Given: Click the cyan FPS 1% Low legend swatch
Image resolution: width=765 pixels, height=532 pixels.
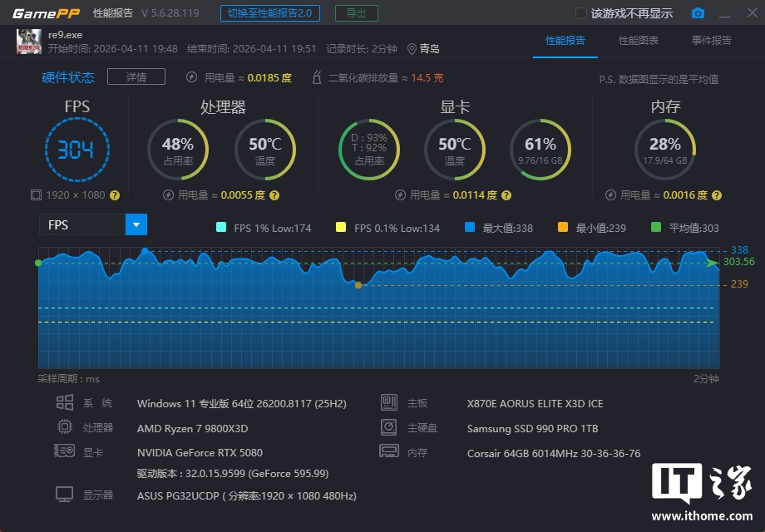Looking at the screenshot, I should [220, 228].
